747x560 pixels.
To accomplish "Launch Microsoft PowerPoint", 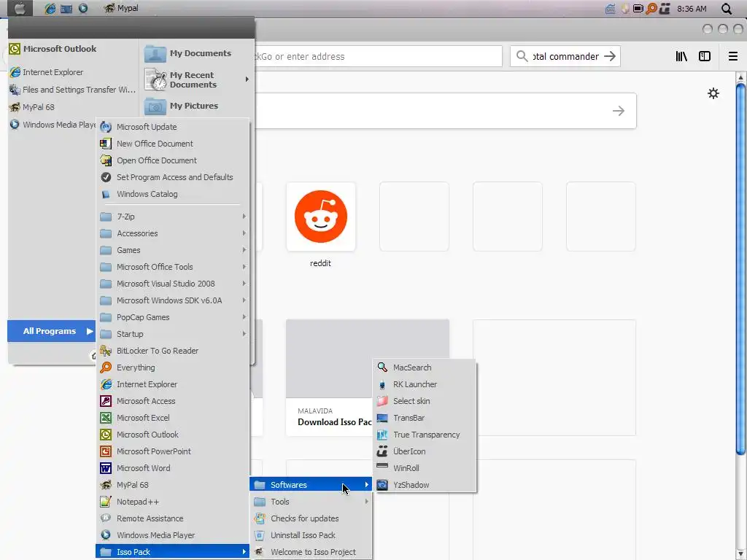I will coord(172,451).
